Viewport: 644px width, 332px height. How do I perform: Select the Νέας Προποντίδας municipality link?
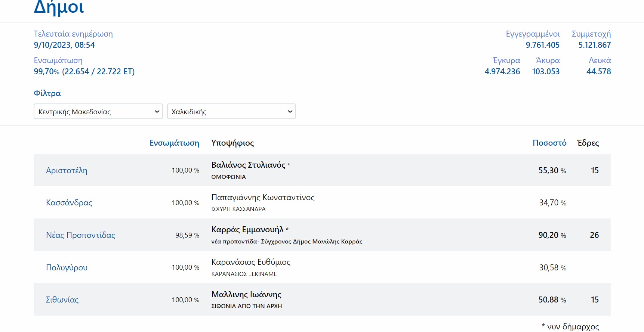coord(80,235)
